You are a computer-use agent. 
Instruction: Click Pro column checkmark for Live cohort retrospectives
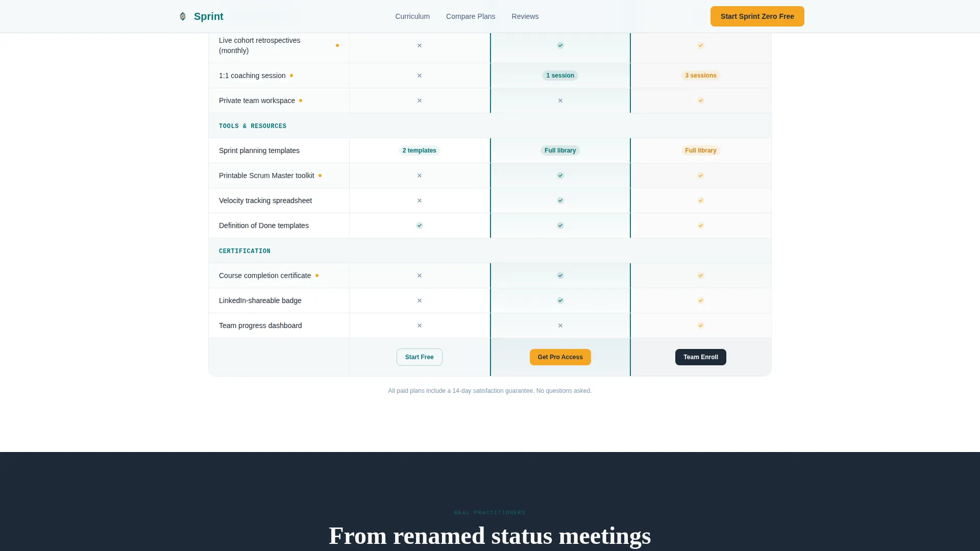[560, 45]
